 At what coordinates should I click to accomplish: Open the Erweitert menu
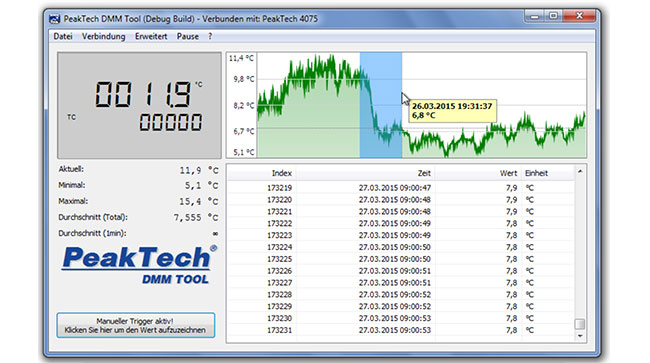point(151,36)
